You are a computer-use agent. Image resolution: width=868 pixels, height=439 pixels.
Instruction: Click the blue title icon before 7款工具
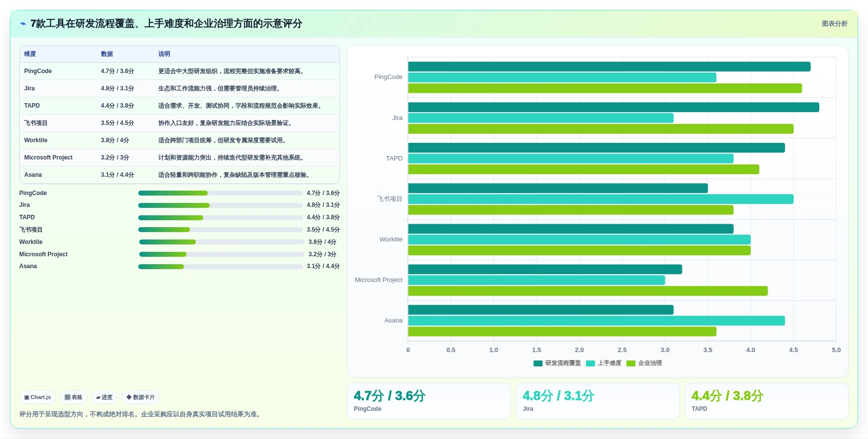click(23, 24)
